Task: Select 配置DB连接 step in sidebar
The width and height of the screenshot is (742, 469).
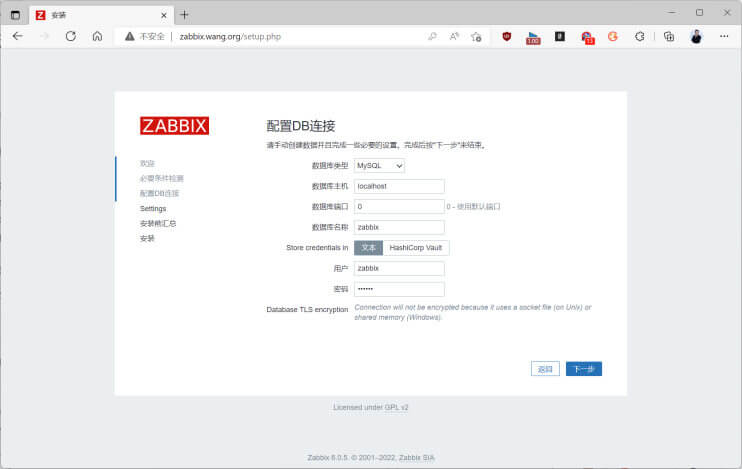Action: 159,193
